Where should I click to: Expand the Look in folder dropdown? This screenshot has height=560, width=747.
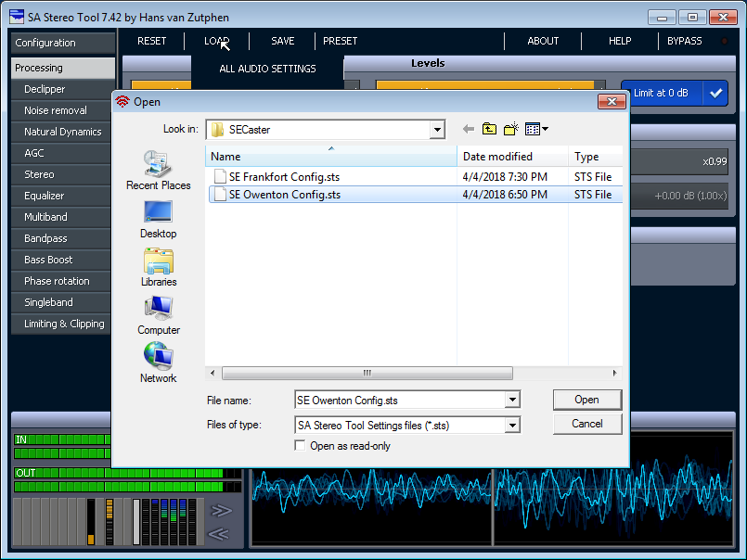pyautogui.click(x=437, y=130)
